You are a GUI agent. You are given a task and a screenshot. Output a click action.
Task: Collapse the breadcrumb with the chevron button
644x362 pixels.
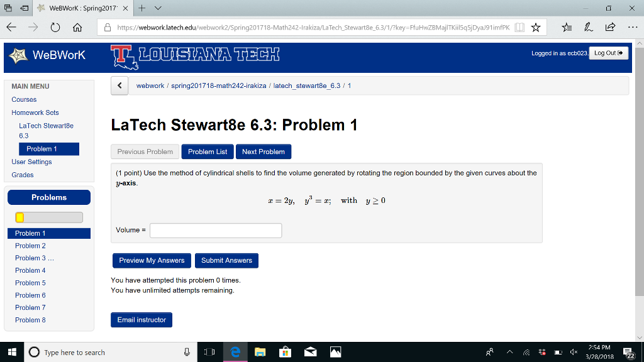[119, 85]
